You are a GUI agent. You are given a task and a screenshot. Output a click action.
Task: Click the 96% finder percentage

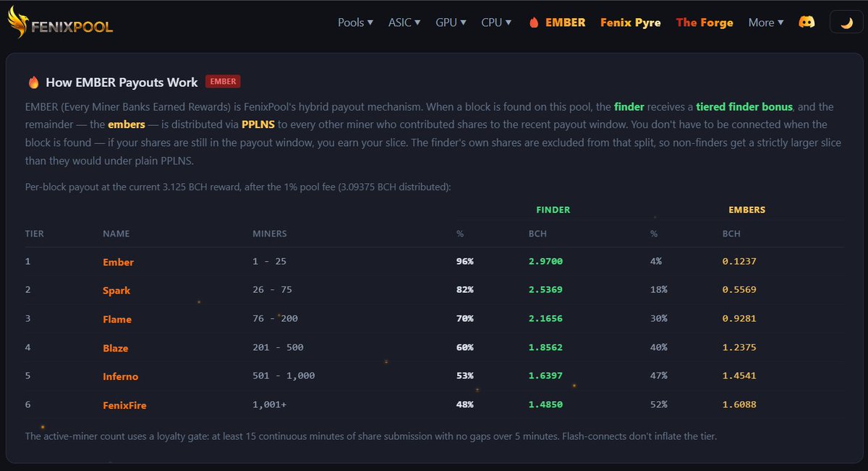pyautogui.click(x=465, y=261)
